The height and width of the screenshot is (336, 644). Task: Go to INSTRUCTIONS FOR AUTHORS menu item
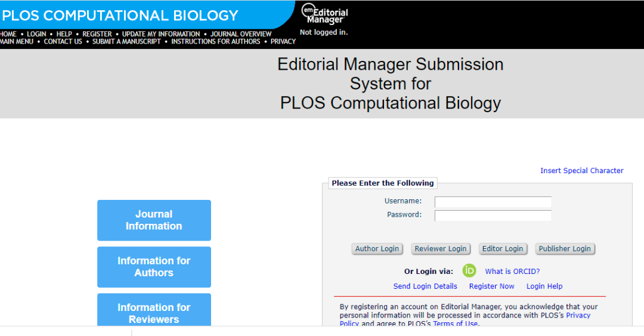pyautogui.click(x=216, y=42)
